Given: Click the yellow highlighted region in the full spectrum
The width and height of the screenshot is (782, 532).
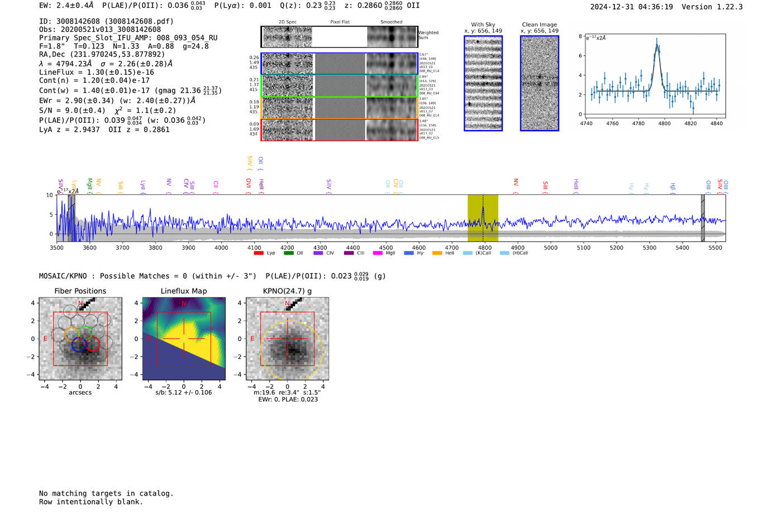Looking at the screenshot, I should [x=483, y=218].
